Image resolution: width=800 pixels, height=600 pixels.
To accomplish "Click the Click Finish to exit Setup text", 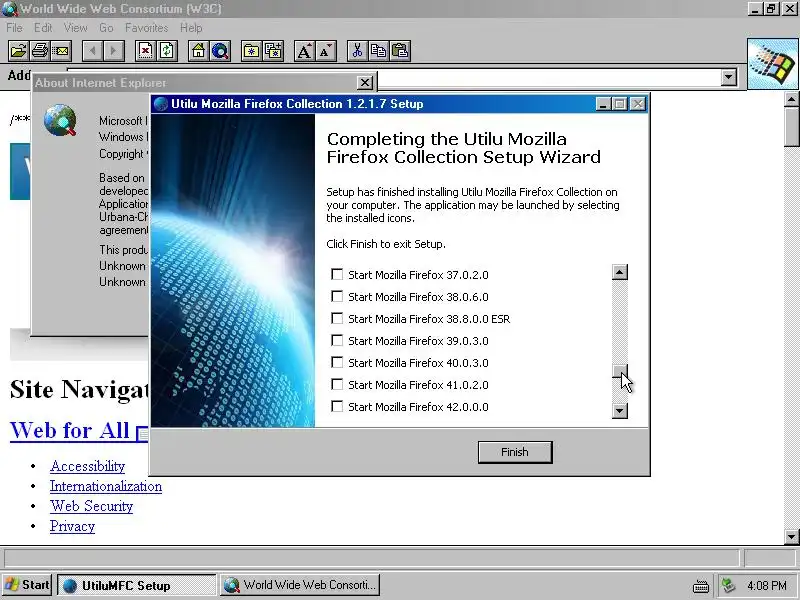I will point(386,244).
